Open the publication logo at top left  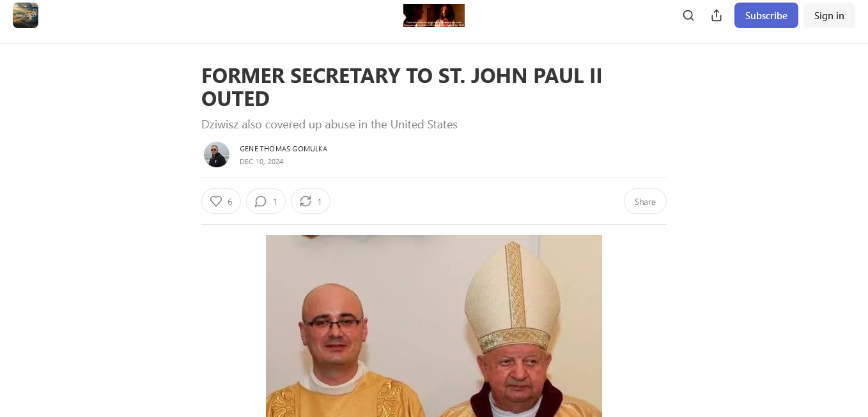(26, 15)
